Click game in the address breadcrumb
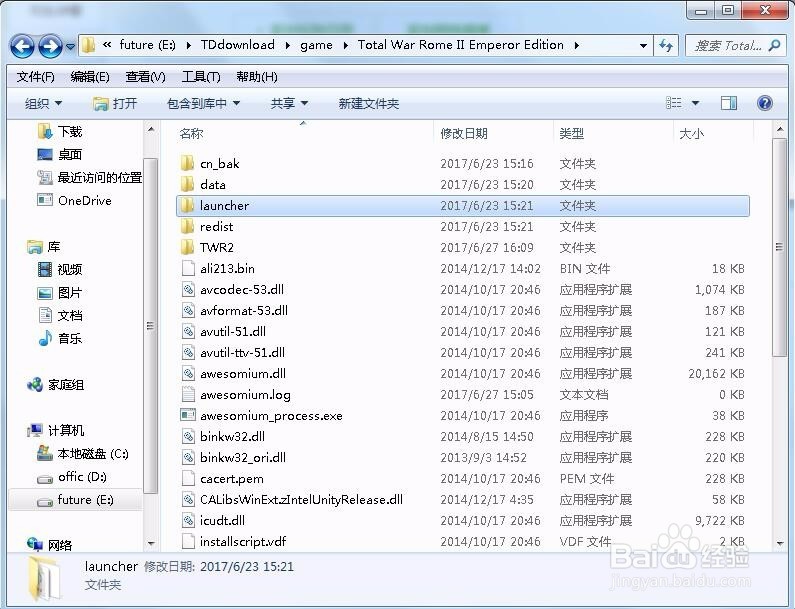The height and width of the screenshot is (609, 795). [x=316, y=45]
